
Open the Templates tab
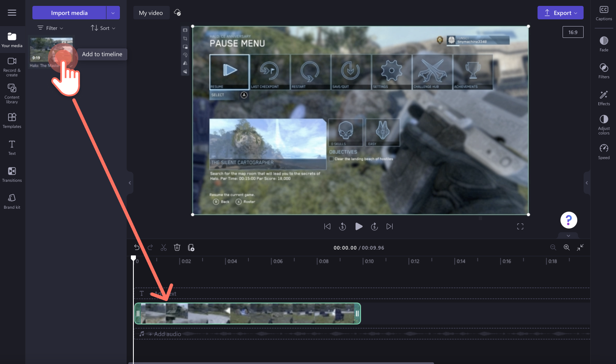click(x=12, y=120)
